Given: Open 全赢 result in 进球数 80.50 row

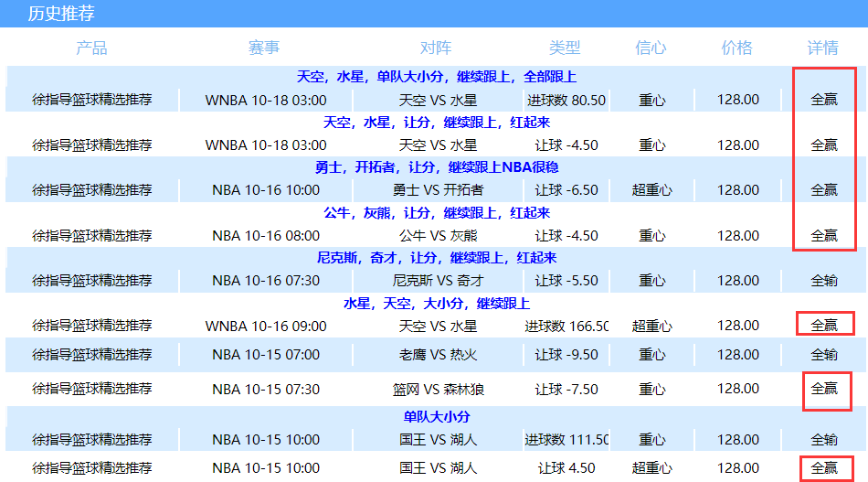Looking at the screenshot, I should click(824, 100).
